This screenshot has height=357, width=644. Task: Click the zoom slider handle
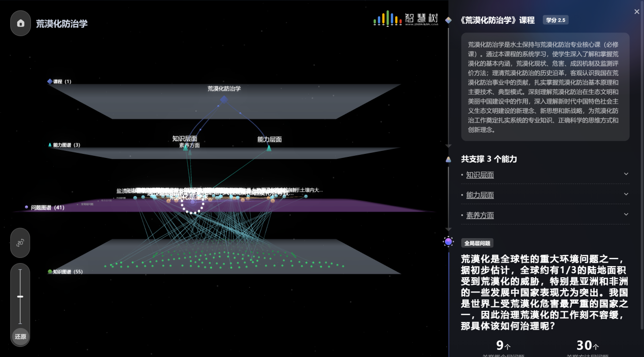pyautogui.click(x=20, y=296)
